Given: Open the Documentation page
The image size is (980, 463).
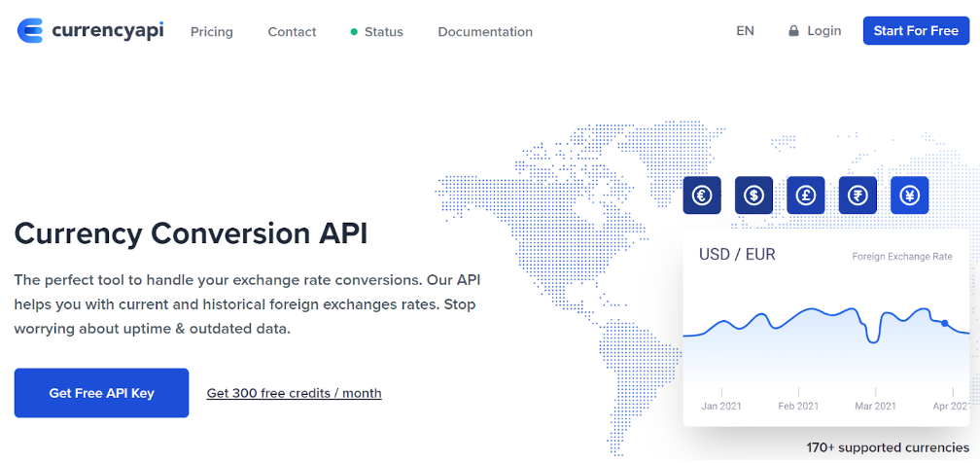Looking at the screenshot, I should click(x=485, y=31).
